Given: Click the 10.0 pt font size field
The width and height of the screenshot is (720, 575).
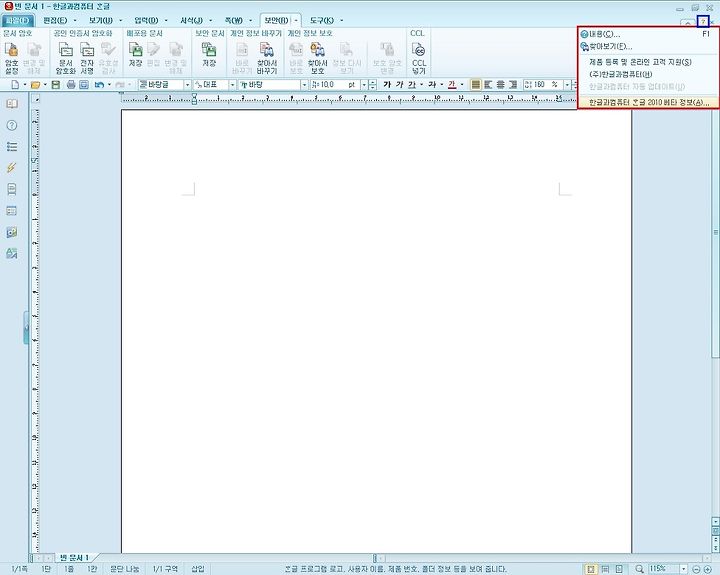Looking at the screenshot, I should 335,85.
